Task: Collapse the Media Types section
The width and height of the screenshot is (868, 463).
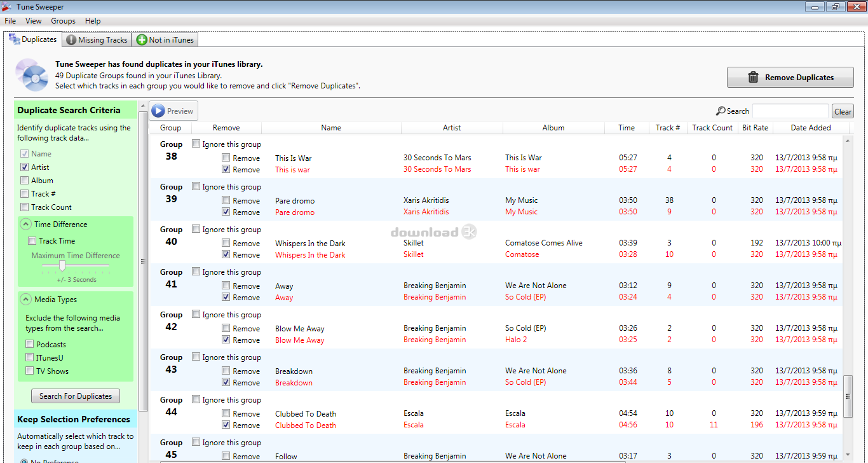Action: (26, 300)
